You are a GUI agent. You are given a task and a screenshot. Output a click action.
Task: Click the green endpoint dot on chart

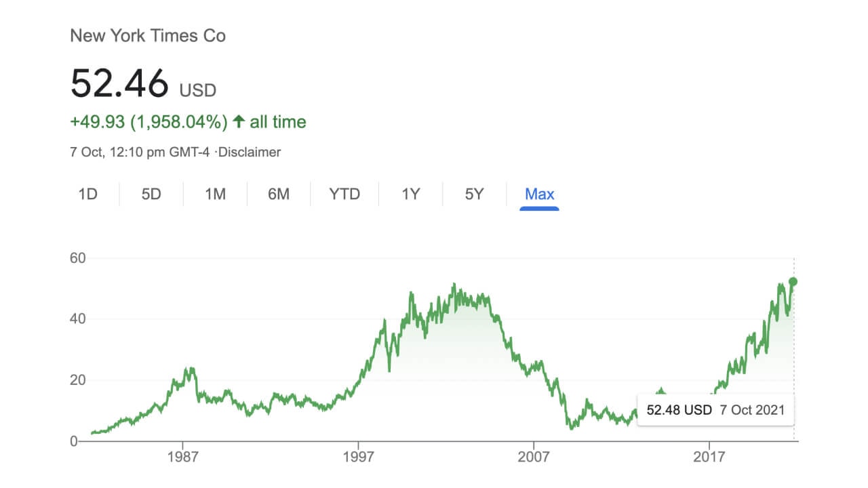click(x=793, y=282)
